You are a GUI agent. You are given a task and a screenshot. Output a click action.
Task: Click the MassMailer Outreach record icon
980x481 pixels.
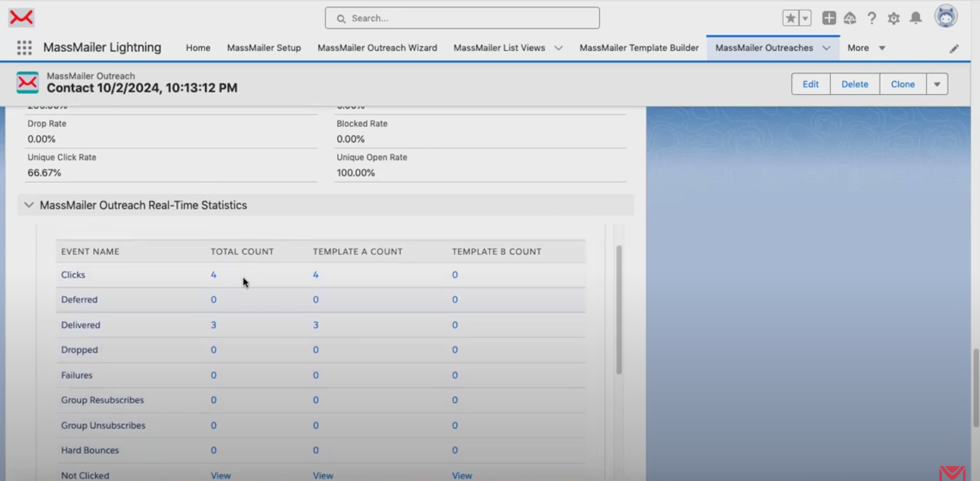click(28, 82)
